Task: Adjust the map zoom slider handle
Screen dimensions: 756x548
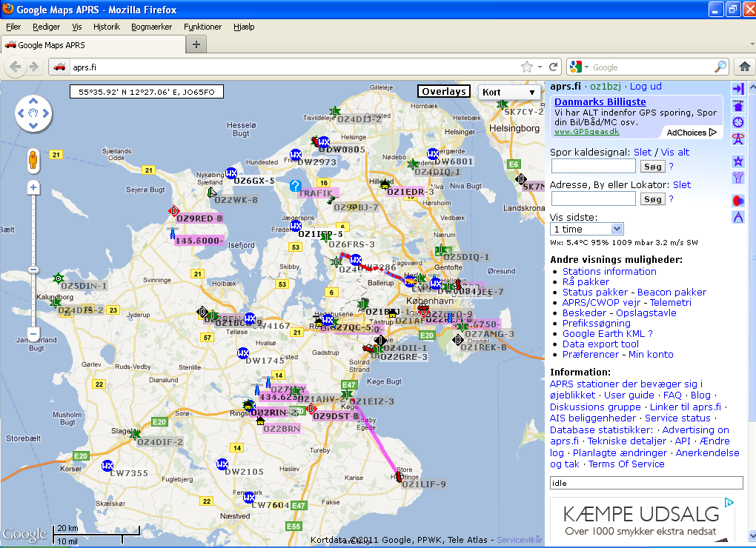Action: coord(33,270)
